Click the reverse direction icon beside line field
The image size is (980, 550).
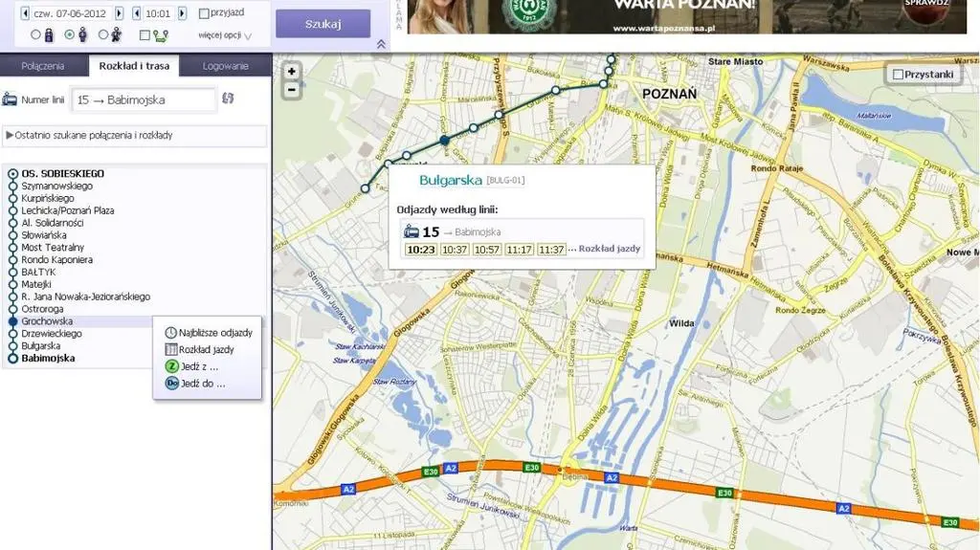(x=228, y=99)
